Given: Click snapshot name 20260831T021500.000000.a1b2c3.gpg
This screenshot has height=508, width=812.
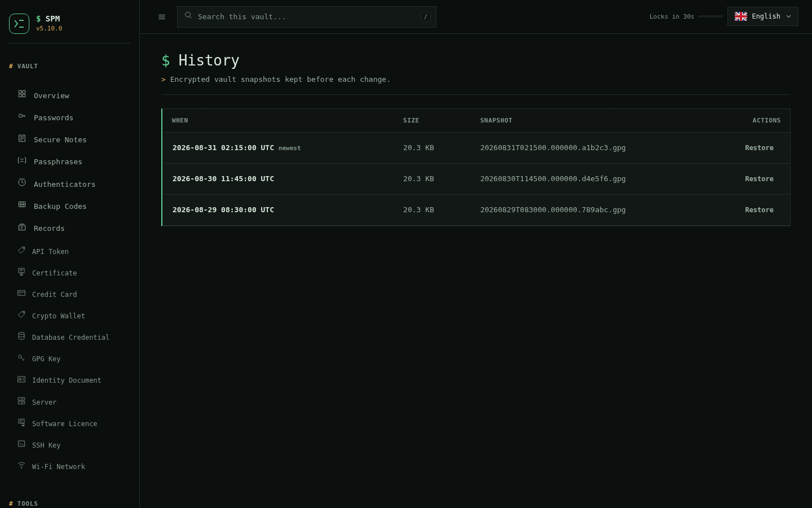Looking at the screenshot, I should coord(553,148).
